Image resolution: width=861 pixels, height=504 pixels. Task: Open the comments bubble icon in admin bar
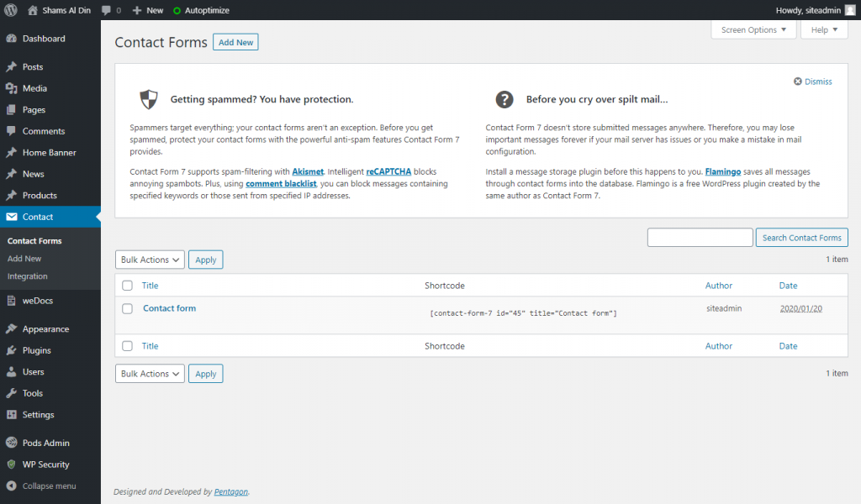click(106, 10)
